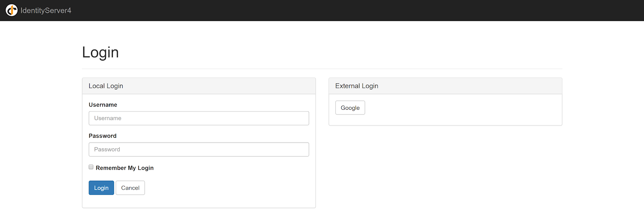Screen dimensions: 644x223
Task: Click the large Login page heading
Action: (100, 52)
